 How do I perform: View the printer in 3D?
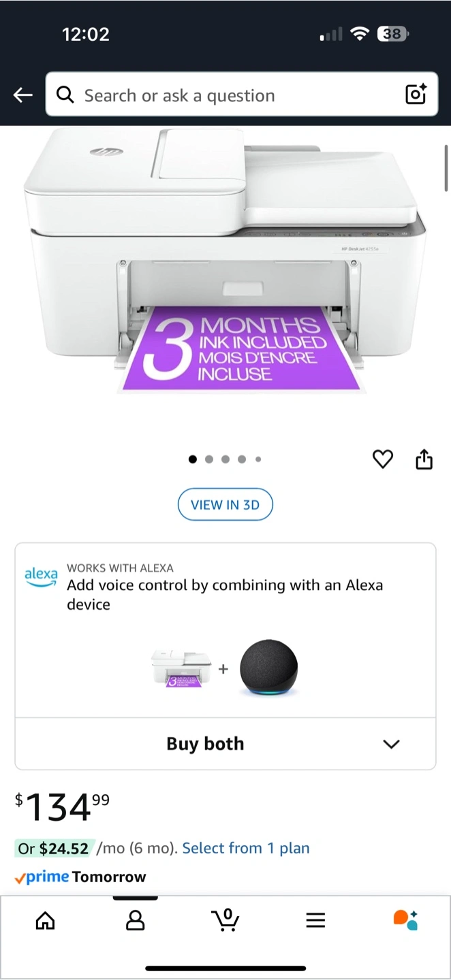(226, 505)
